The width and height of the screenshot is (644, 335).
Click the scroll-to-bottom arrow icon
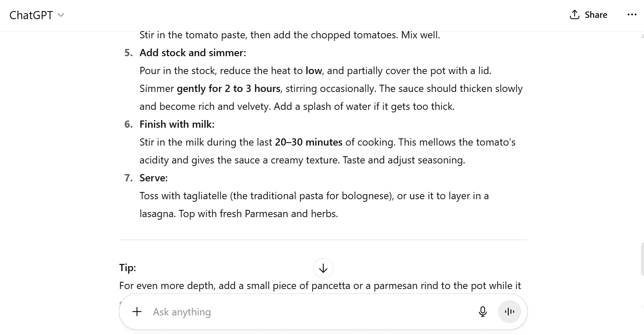(x=323, y=268)
